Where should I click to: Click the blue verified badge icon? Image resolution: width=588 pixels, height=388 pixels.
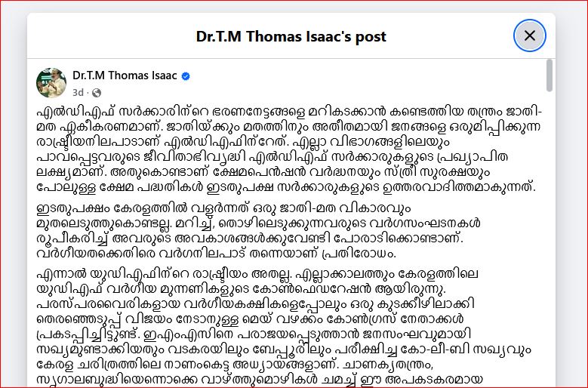[186, 75]
